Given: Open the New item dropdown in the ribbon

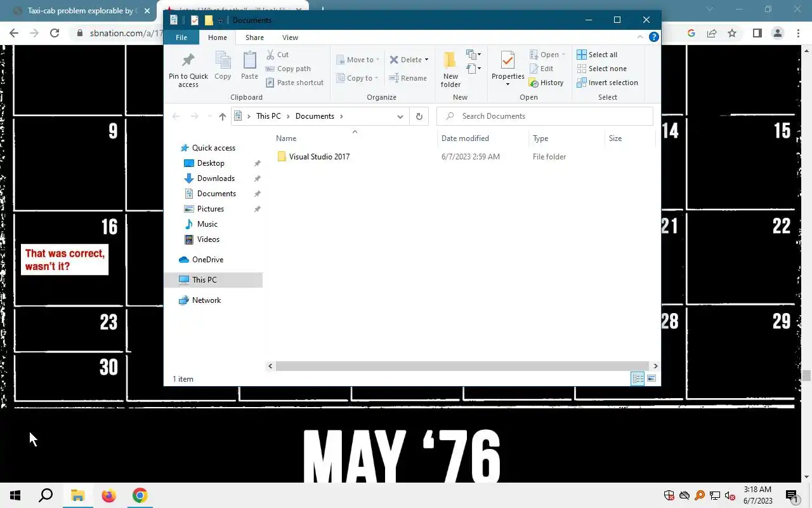Looking at the screenshot, I should tap(473, 55).
